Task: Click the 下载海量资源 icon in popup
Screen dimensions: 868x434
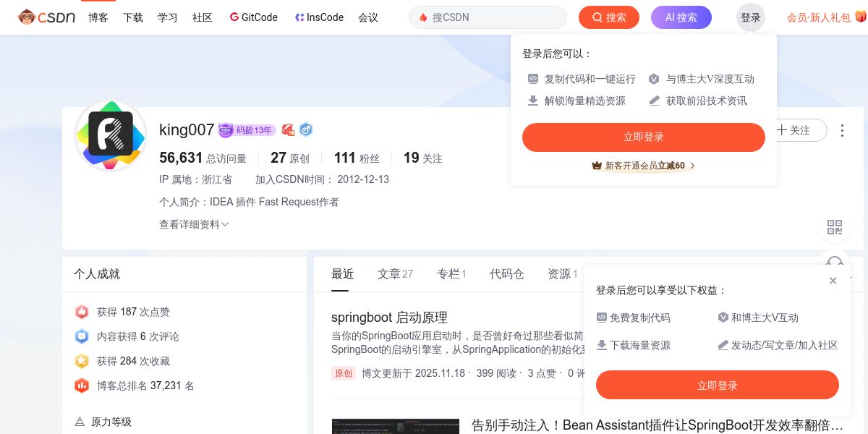Action: [x=602, y=345]
